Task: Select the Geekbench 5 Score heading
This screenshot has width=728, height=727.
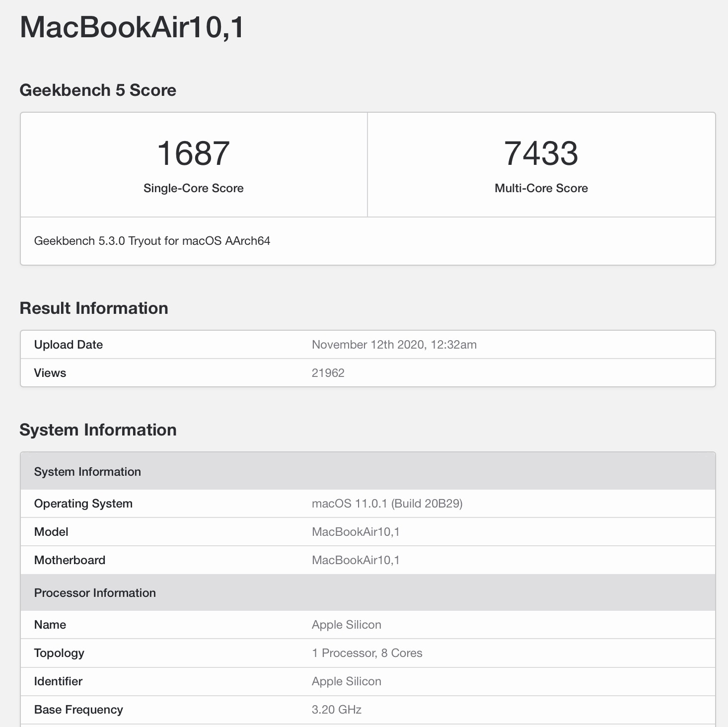Action: 98,90
